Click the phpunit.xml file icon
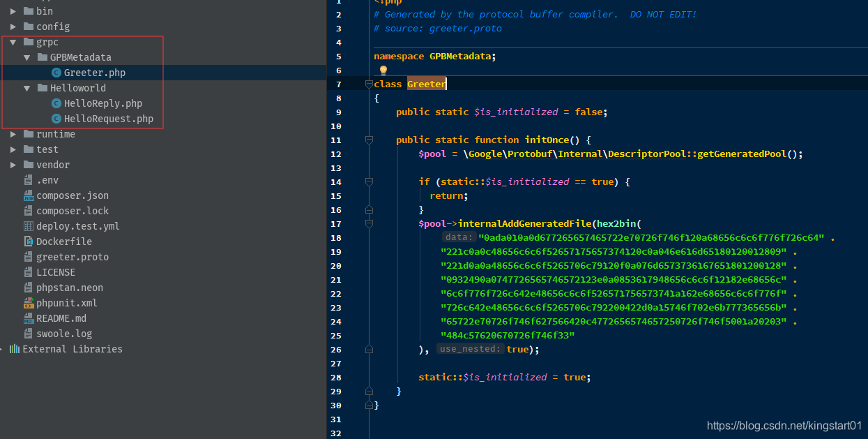Screen dimensions: 868x439 click(x=29, y=303)
